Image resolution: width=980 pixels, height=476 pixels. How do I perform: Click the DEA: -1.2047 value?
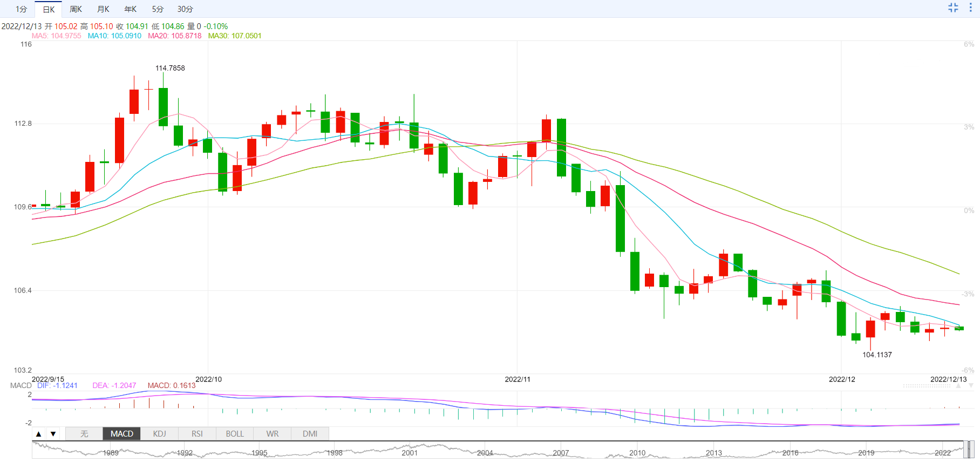pos(114,385)
